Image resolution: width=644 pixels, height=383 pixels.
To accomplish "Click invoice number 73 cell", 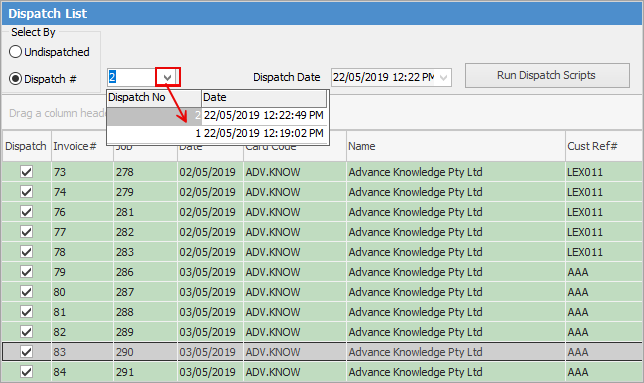I will point(82,172).
